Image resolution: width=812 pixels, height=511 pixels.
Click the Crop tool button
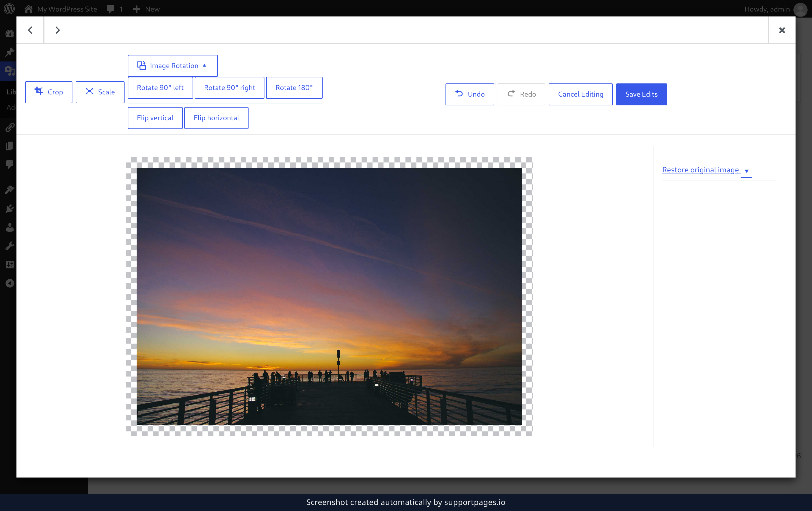pos(49,92)
